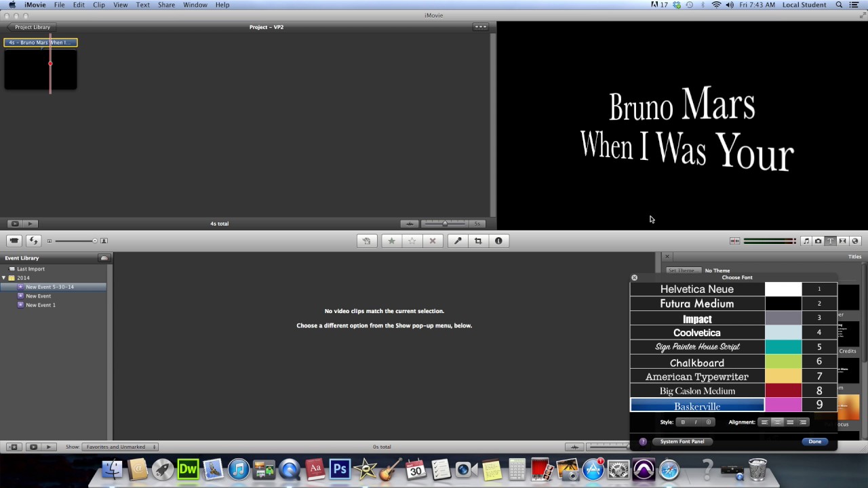Toggle italic style button
The image size is (868, 488).
coord(696,422)
